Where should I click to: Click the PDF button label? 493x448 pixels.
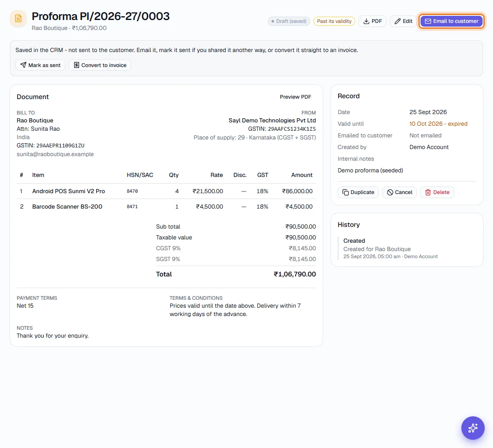coord(377,21)
